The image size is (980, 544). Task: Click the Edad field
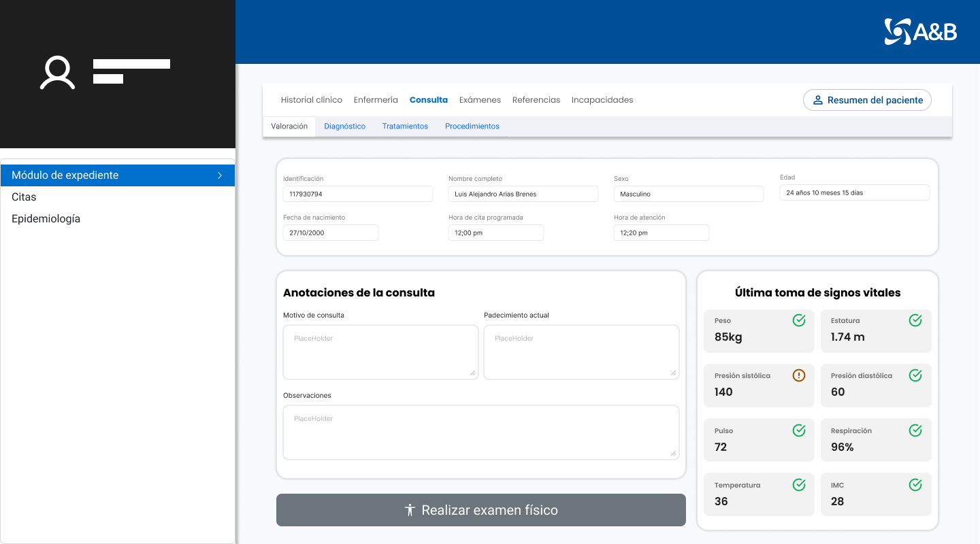pos(855,192)
